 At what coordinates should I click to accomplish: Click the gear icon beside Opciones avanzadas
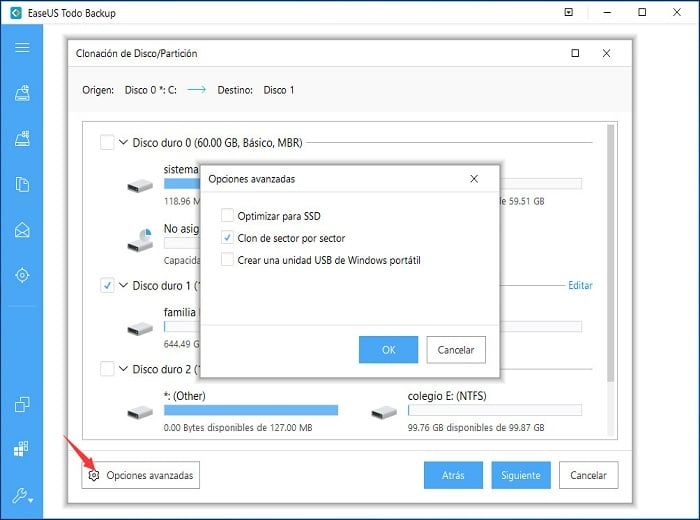click(93, 475)
